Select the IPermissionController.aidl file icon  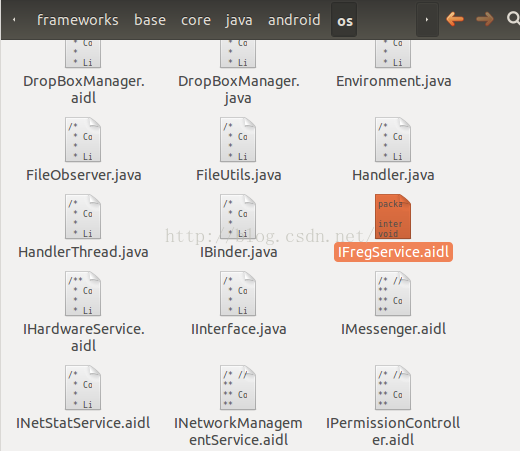point(393,388)
